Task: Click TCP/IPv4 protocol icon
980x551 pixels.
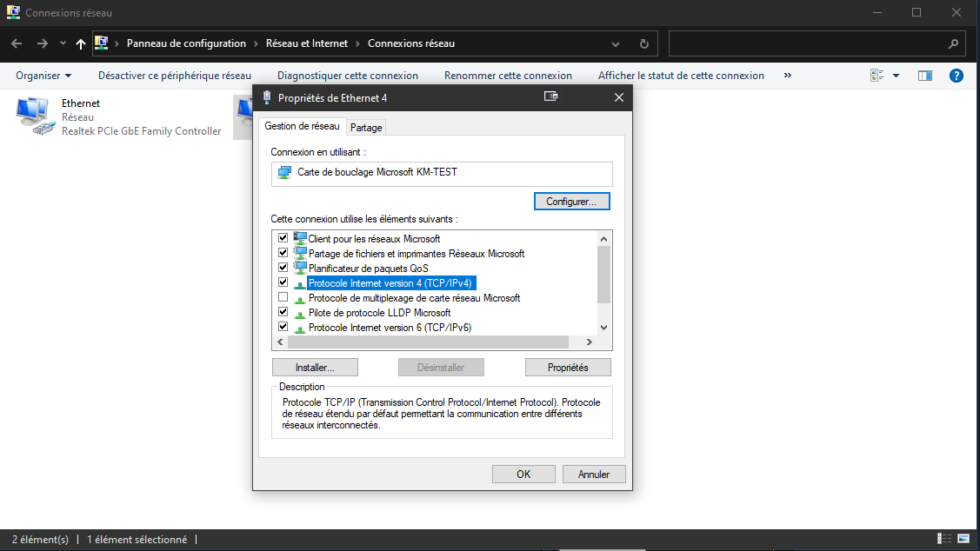Action: pos(300,284)
